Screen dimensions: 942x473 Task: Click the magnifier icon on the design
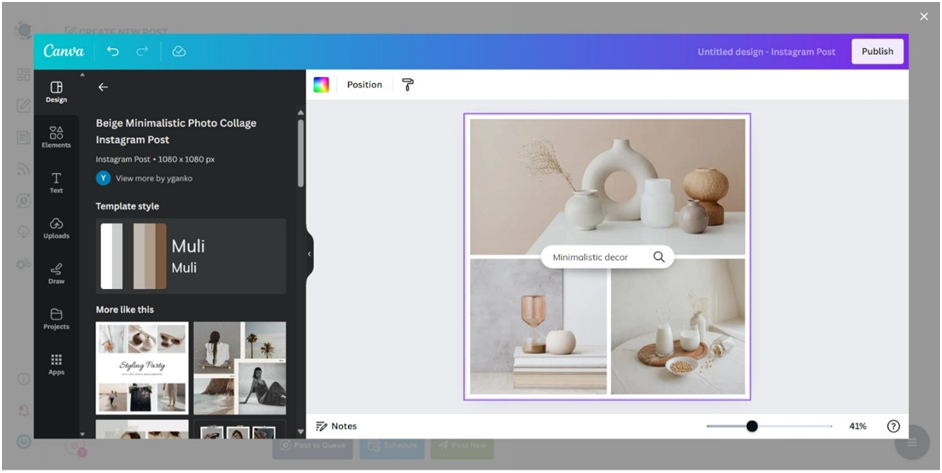(x=659, y=257)
